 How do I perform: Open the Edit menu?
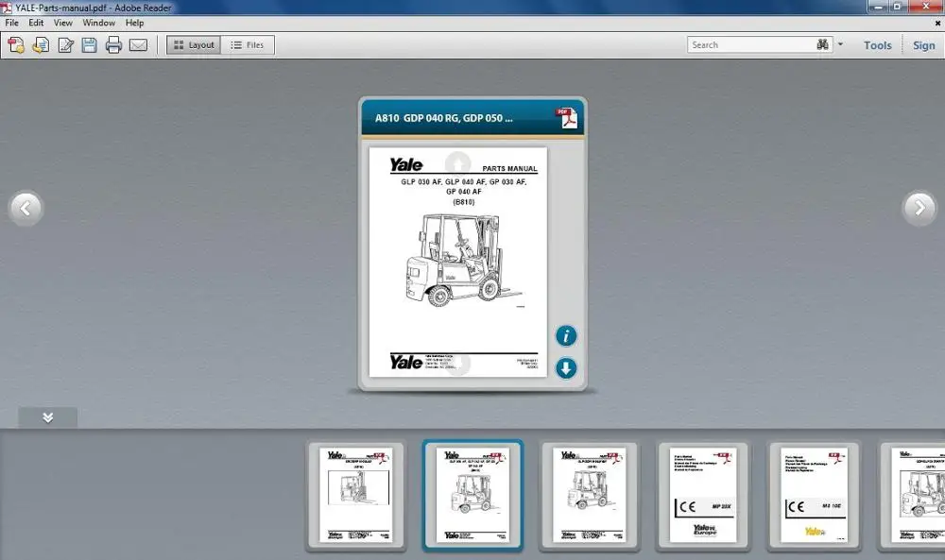(36, 23)
